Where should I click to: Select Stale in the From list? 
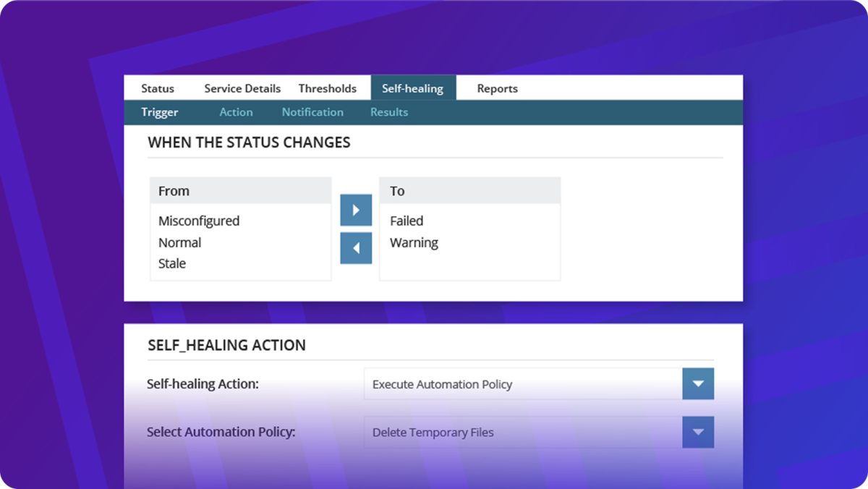tap(172, 264)
